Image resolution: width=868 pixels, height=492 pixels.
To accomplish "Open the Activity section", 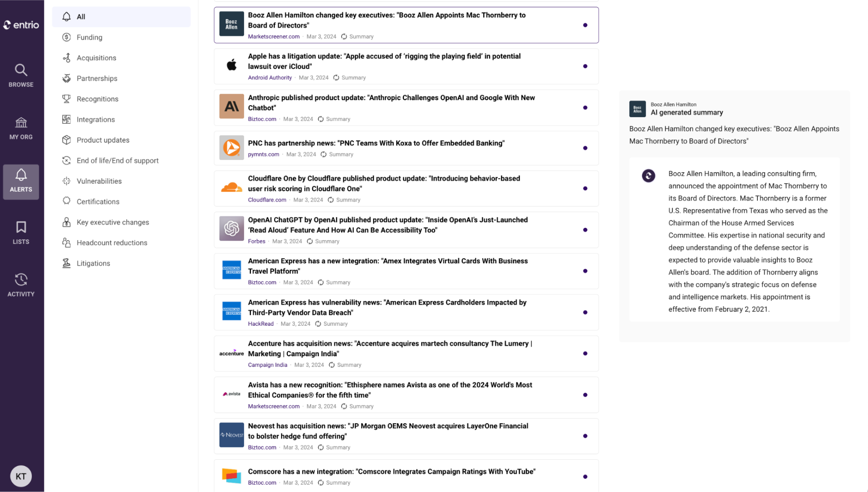I will [21, 285].
